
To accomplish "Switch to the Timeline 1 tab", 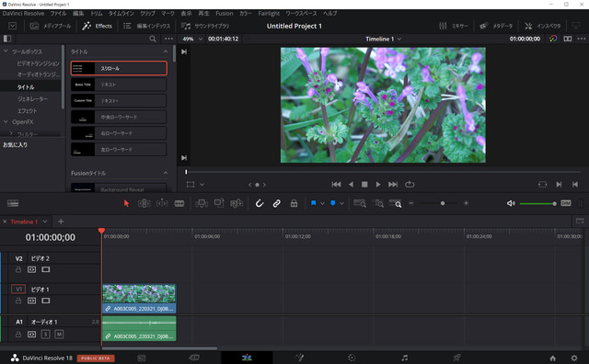I will [24, 222].
